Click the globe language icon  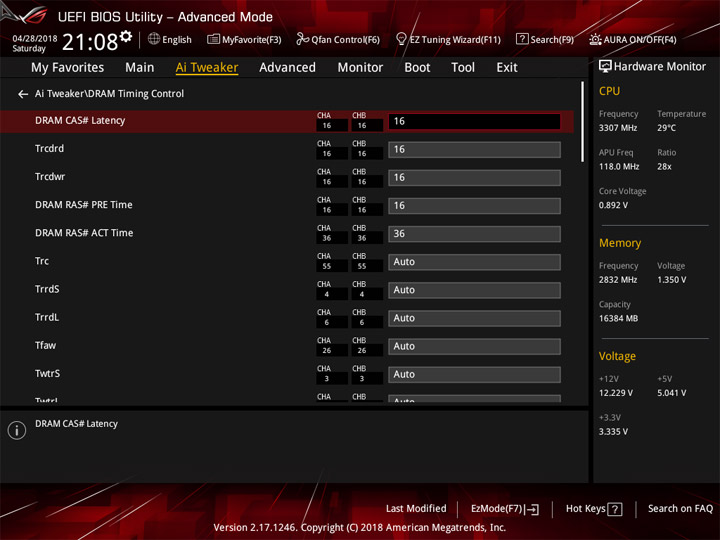(x=154, y=39)
